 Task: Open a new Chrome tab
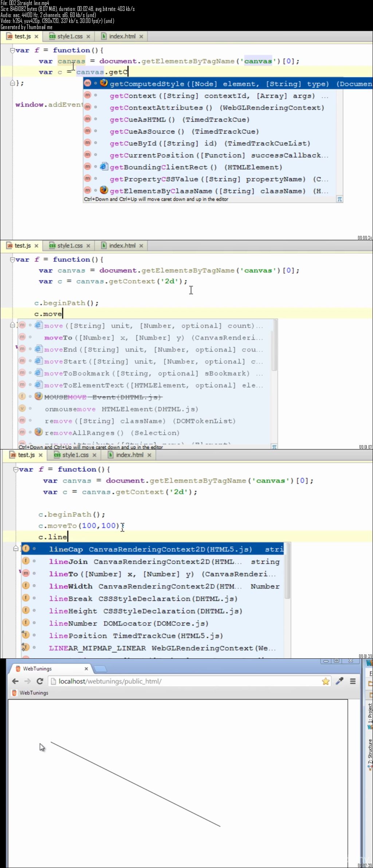[101, 669]
